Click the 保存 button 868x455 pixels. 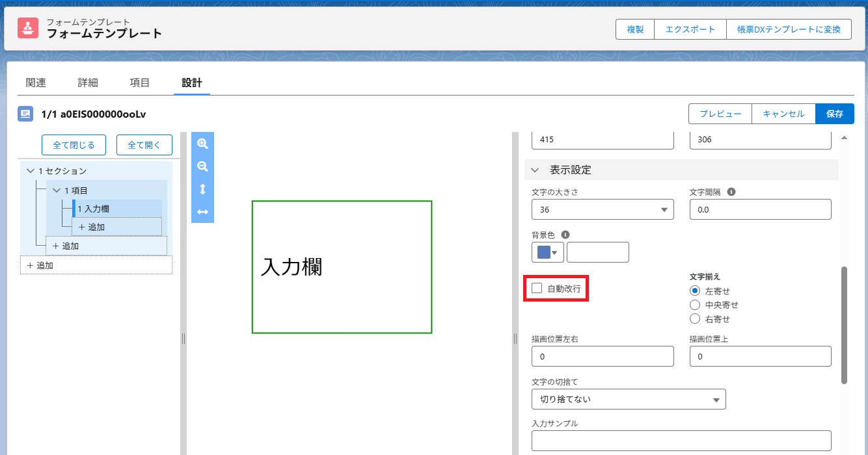(x=834, y=114)
